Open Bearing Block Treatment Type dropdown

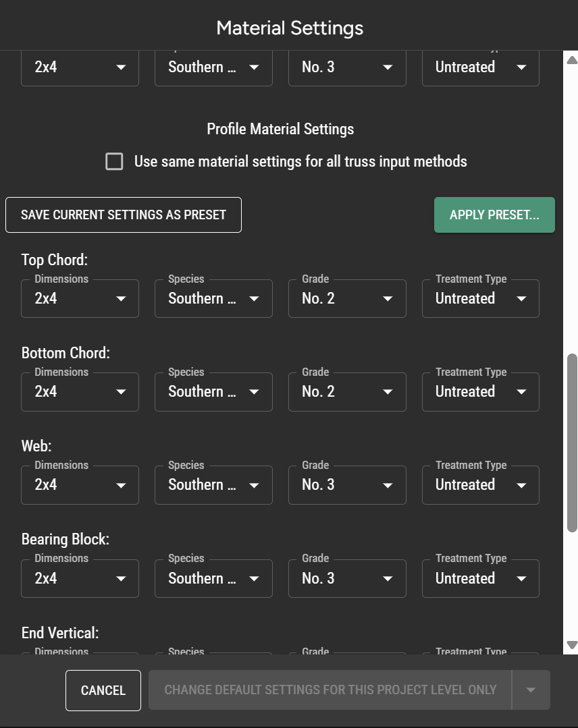pos(480,579)
